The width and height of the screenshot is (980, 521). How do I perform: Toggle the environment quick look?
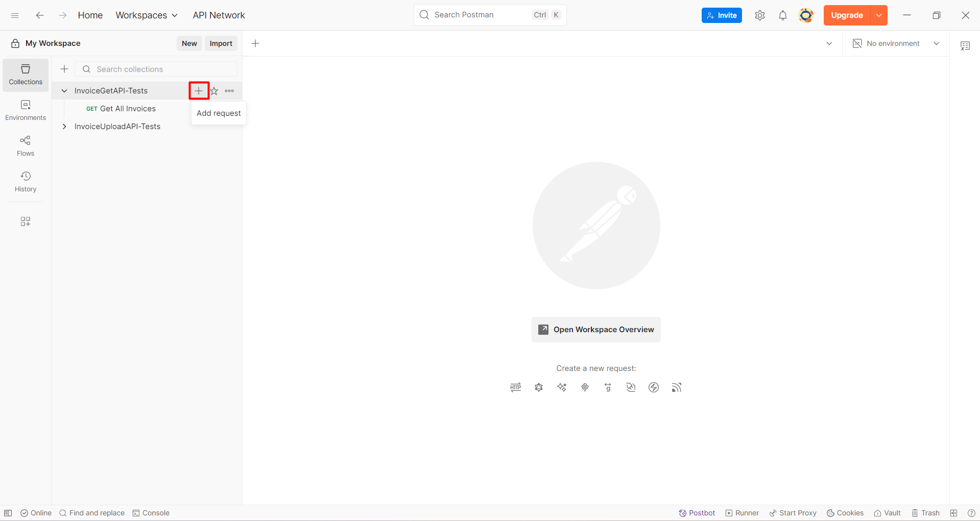coord(966,45)
